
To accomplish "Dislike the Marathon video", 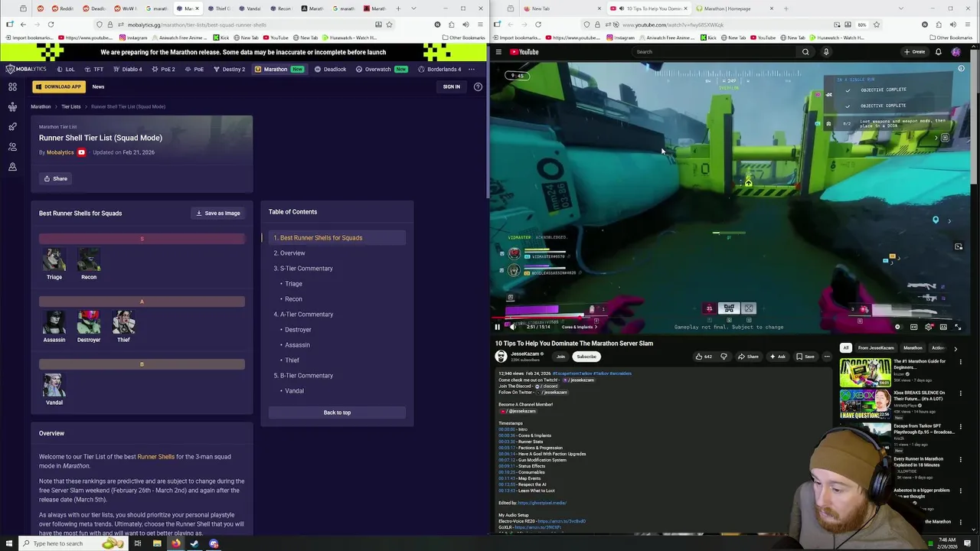I will tap(724, 357).
